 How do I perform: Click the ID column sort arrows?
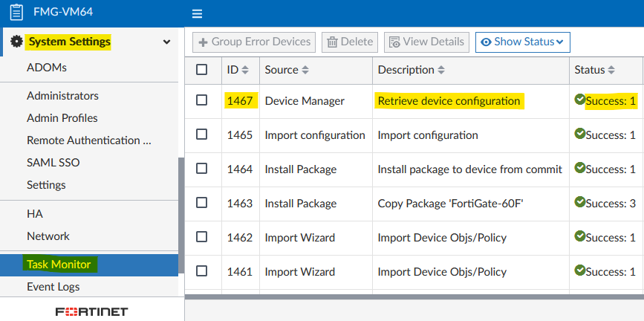pyautogui.click(x=245, y=70)
